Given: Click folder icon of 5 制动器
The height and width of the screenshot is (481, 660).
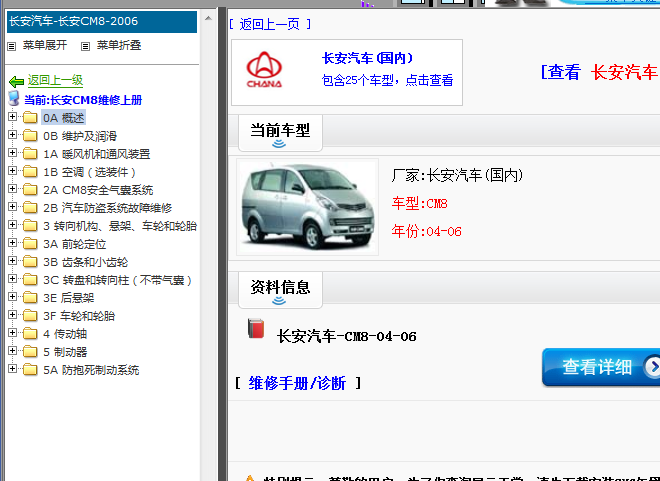Looking at the screenshot, I should pos(30,352).
